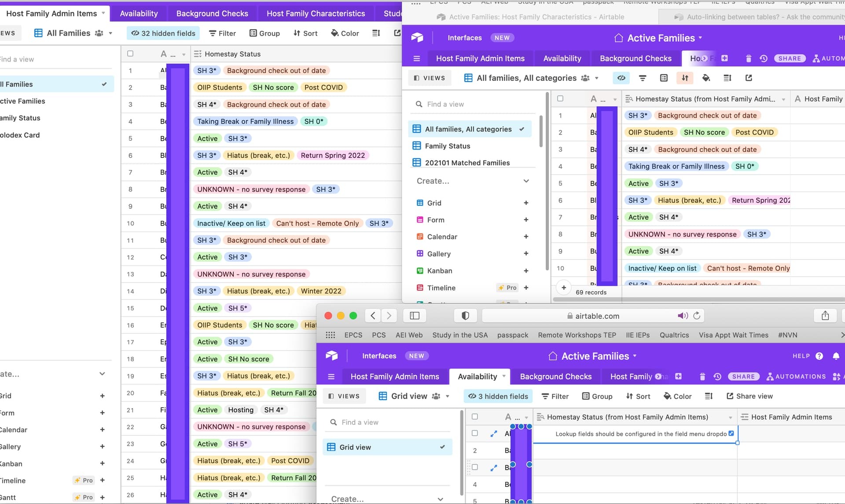This screenshot has width=845, height=504.
Task: Open Safari bookmarks grid icon
Action: pyautogui.click(x=330, y=335)
